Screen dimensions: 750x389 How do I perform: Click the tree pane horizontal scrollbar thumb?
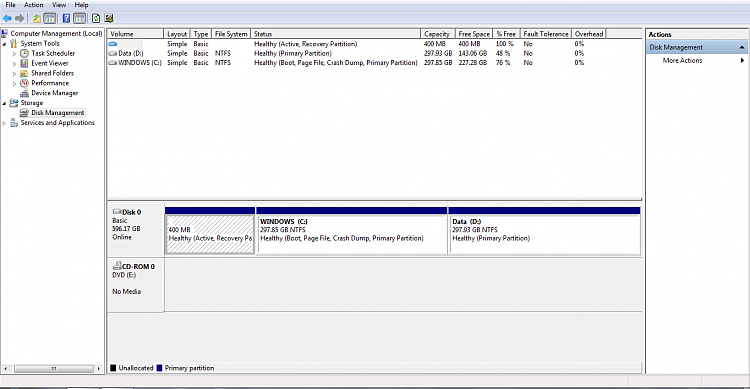pos(54,368)
